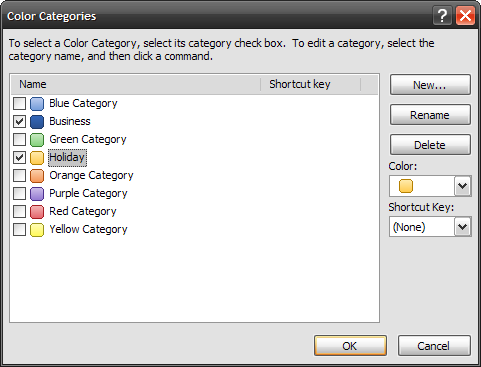The image size is (481, 367).
Task: Expand the Shortcut Key dropdown arrow
Action: tap(462, 227)
